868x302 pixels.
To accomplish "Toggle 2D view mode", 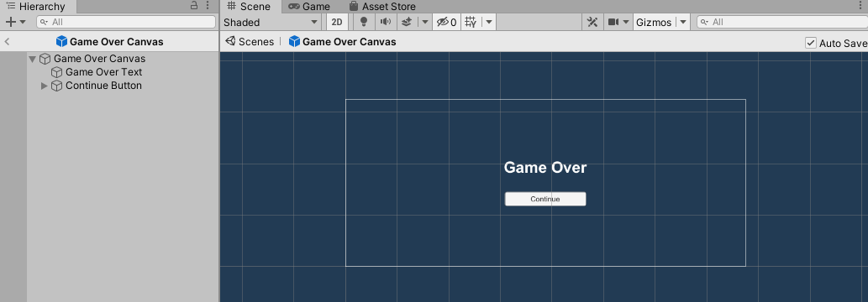I will coord(337,22).
